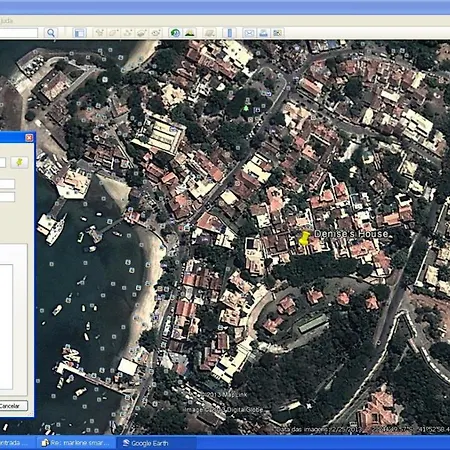Select the Add Placemark toolbar icon
The height and width of the screenshot is (450, 450).
click(100, 33)
